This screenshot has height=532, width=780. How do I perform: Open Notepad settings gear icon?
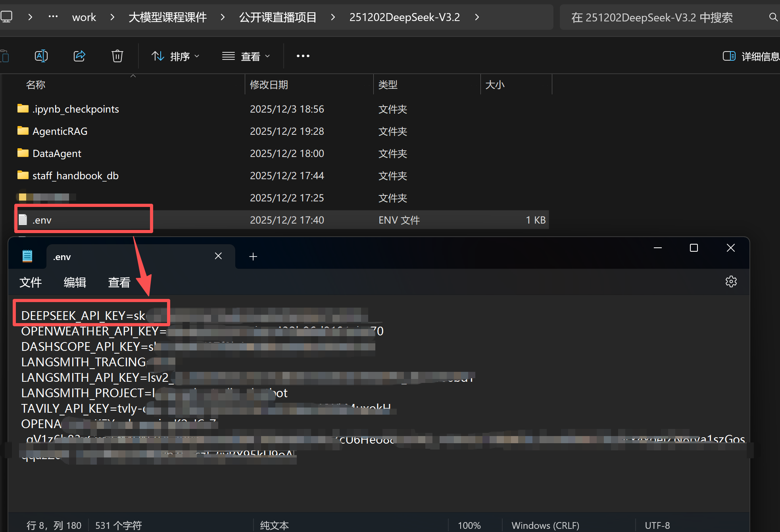(731, 281)
